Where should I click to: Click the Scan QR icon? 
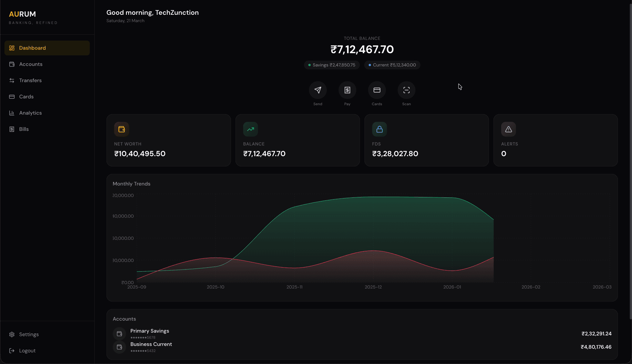coord(407,90)
